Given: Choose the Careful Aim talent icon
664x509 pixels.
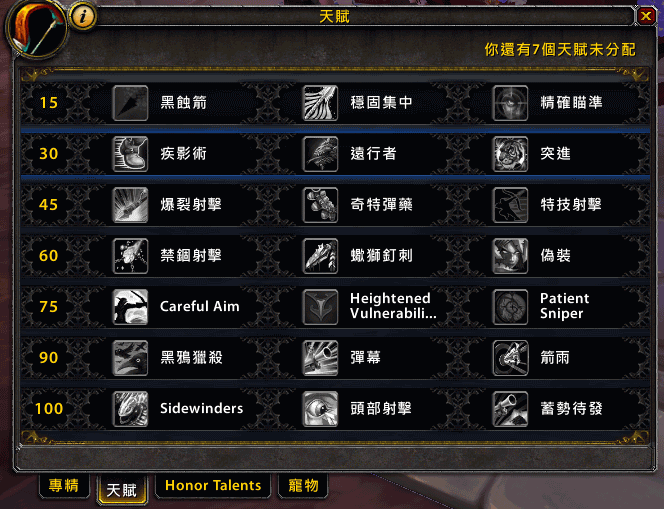Looking at the screenshot, I should tap(130, 307).
